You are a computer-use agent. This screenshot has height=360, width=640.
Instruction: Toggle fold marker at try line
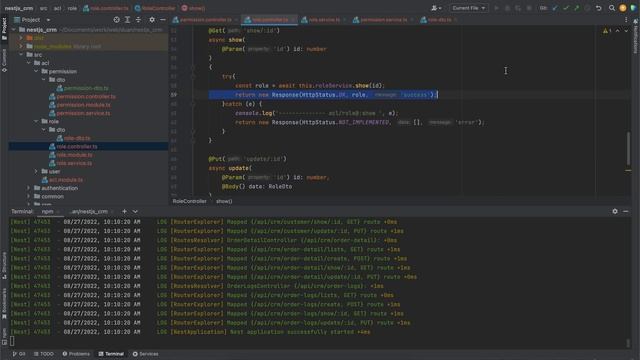click(x=193, y=76)
